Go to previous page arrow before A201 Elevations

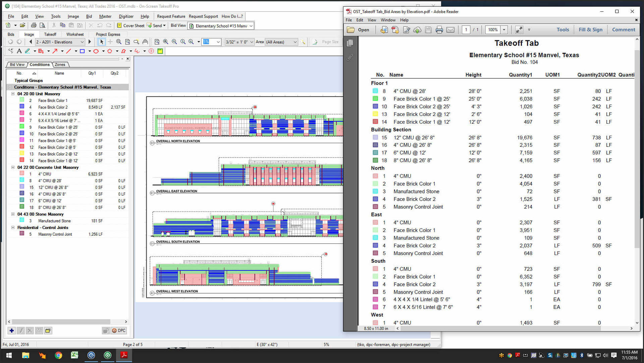tap(31, 42)
